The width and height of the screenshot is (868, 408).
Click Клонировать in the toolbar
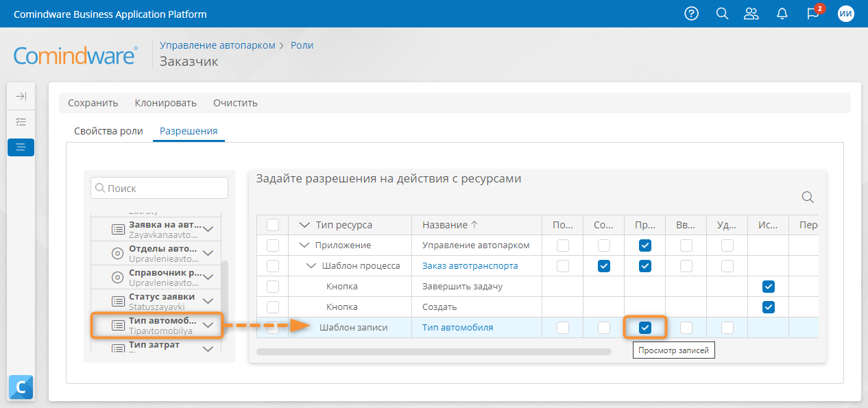coord(166,103)
